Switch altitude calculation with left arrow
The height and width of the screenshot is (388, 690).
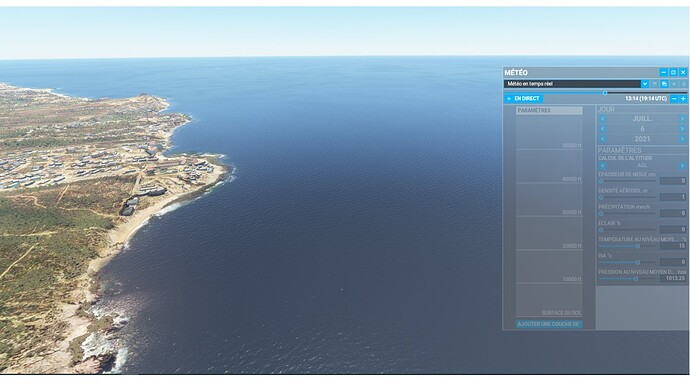pos(603,165)
